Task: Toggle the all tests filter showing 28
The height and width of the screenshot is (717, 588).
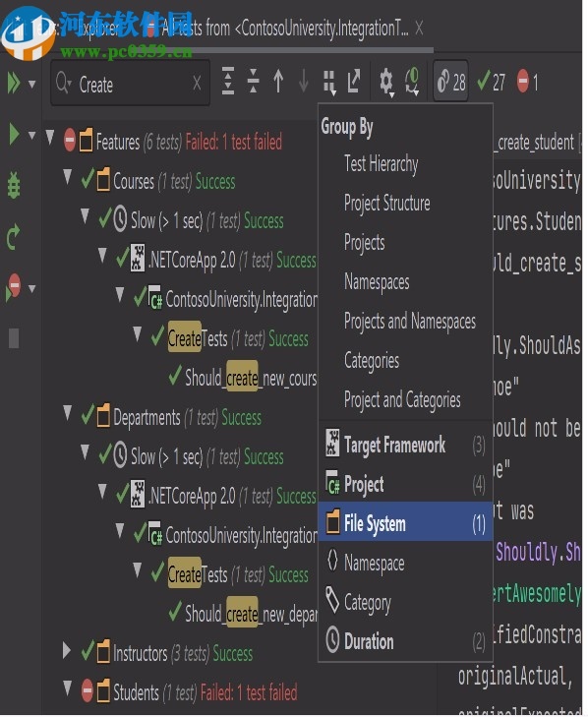Action: [x=450, y=82]
